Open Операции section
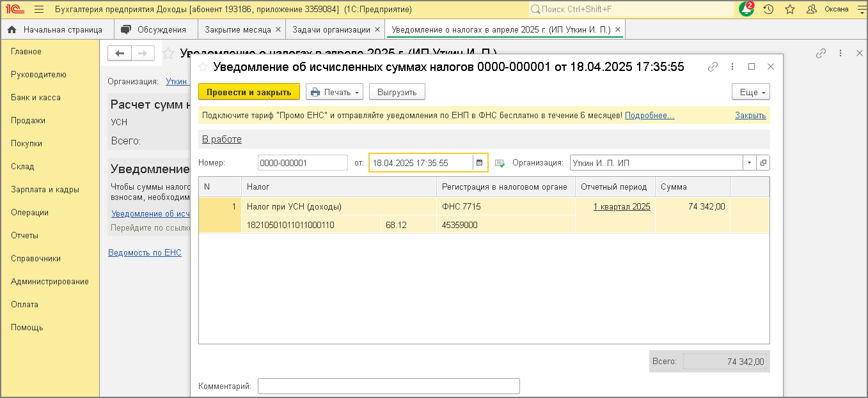 (29, 213)
